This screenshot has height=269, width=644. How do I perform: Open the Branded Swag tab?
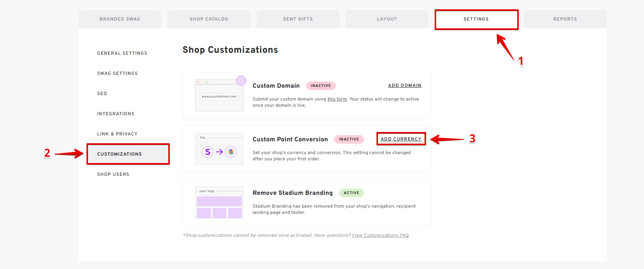click(120, 19)
